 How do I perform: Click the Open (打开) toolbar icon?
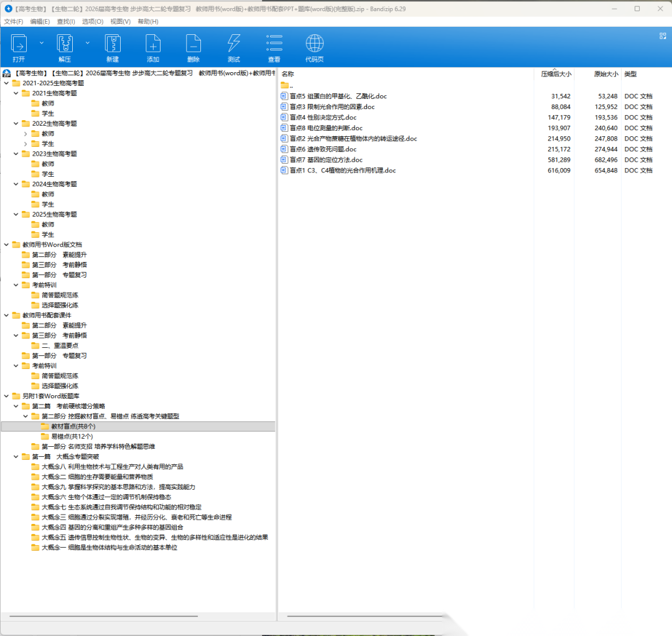19,44
